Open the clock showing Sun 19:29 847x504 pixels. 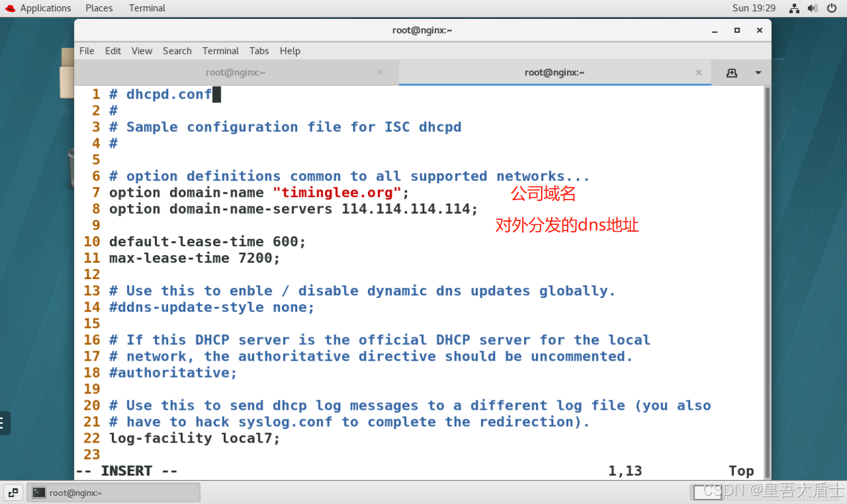point(754,8)
